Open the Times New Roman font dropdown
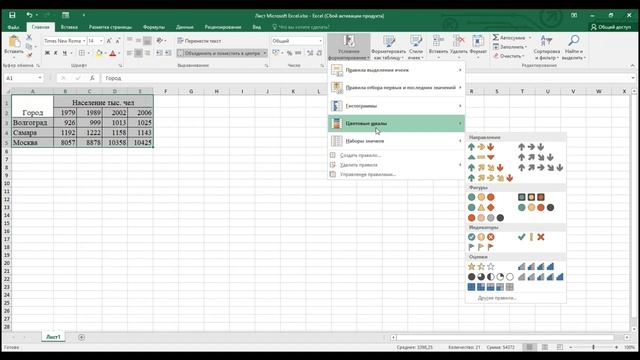 84,41
